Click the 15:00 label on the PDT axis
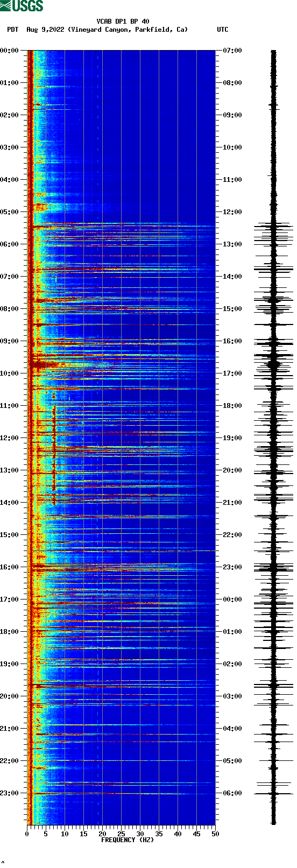 click(10, 535)
